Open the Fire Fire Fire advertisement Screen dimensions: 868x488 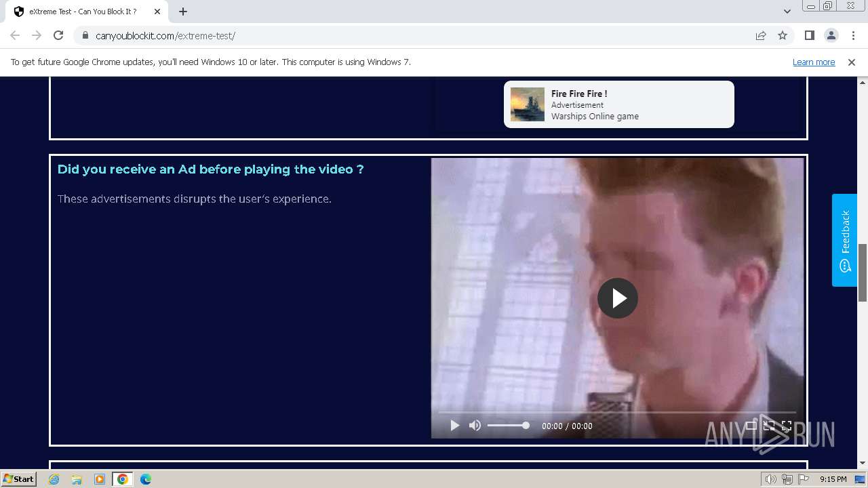(x=618, y=104)
